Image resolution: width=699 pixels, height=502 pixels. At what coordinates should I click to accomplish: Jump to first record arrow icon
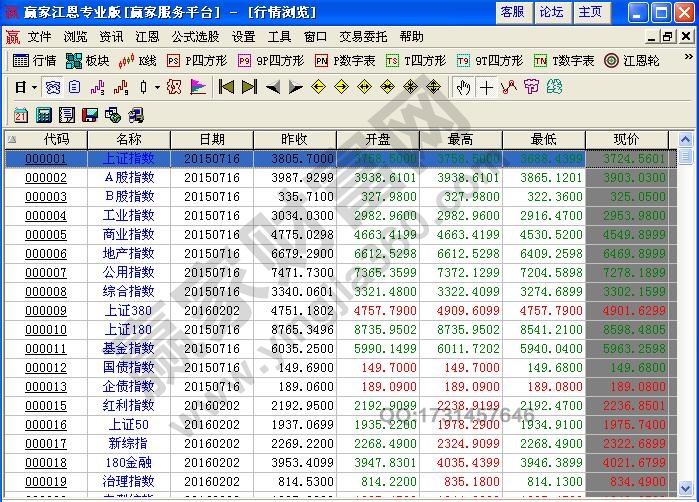pyautogui.click(x=226, y=87)
